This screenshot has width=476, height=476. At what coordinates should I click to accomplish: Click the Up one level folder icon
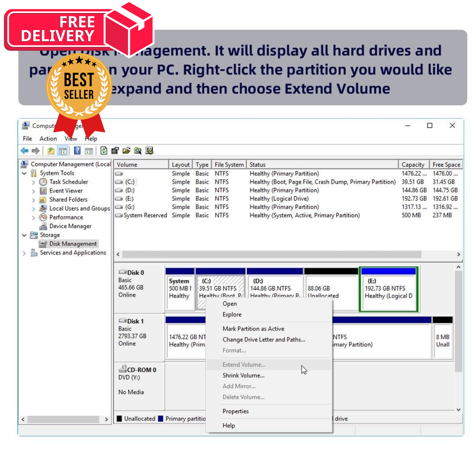coord(51,151)
